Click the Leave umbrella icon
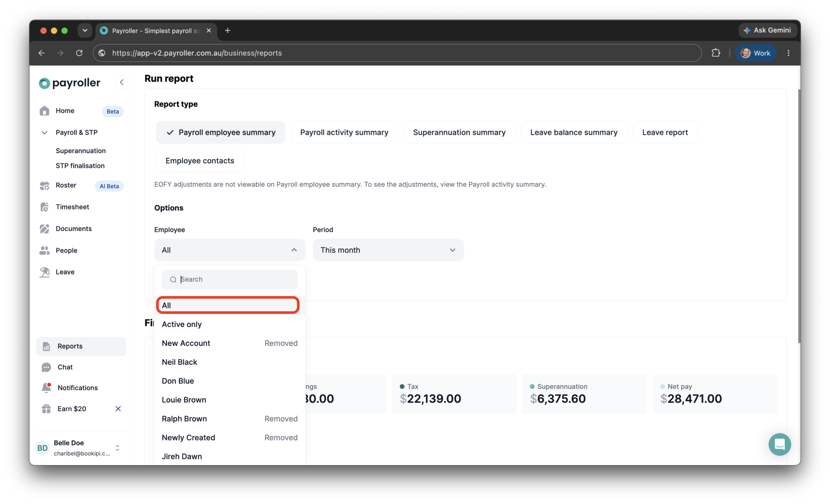This screenshot has width=830, height=504. pos(44,272)
